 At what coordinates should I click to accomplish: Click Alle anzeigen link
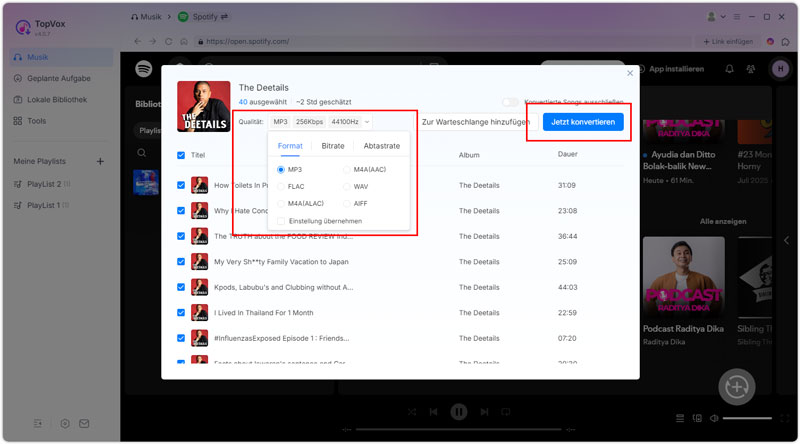723,221
